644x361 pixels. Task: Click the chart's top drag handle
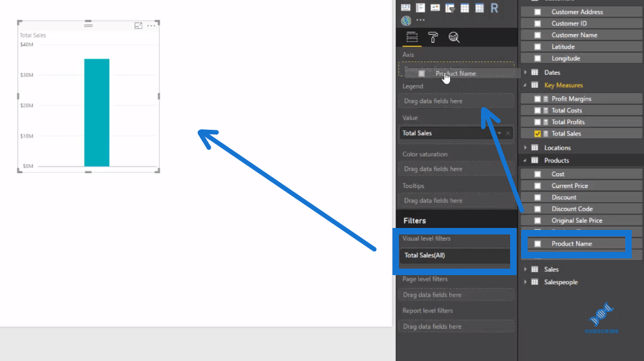[x=88, y=25]
